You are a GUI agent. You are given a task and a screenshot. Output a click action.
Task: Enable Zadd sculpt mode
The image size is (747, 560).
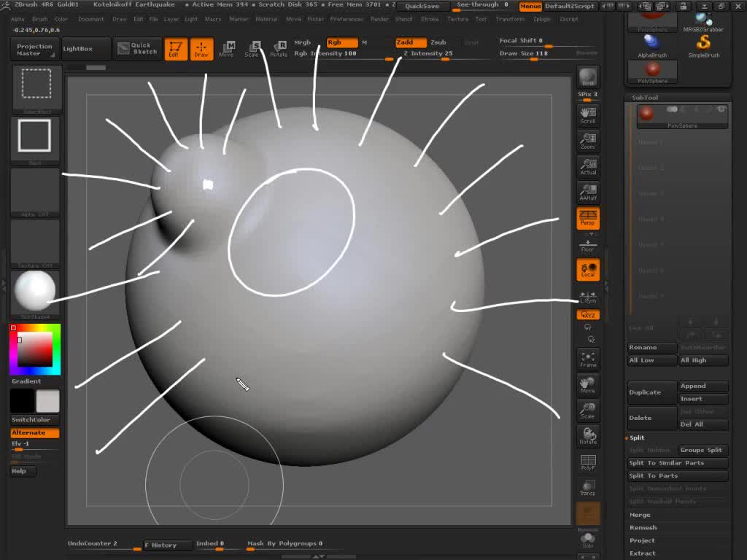(x=411, y=42)
